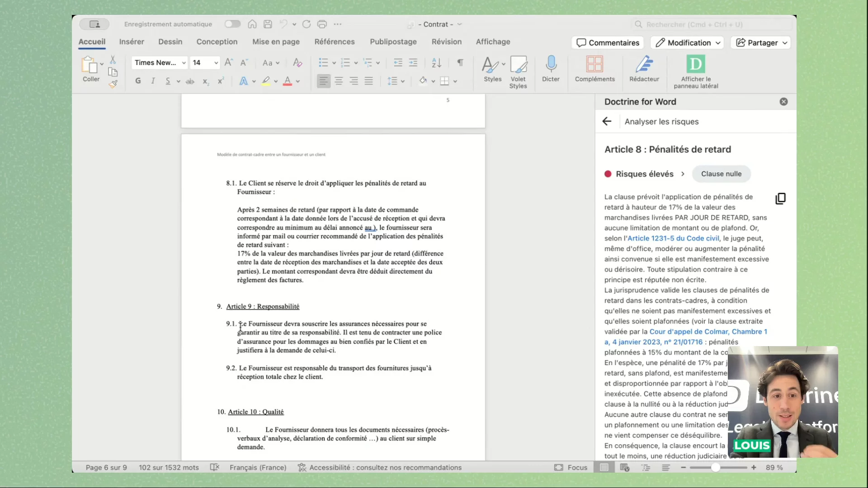
Task: Switch to the Révision tab
Action: 446,42
